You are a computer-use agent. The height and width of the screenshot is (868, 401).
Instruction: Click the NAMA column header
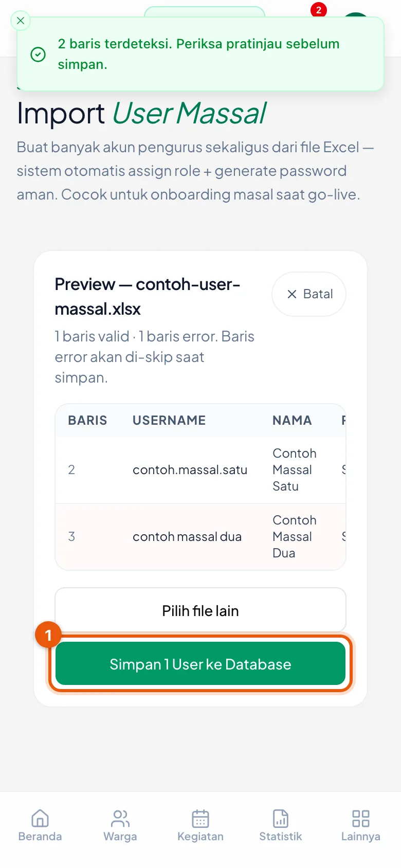tap(292, 420)
